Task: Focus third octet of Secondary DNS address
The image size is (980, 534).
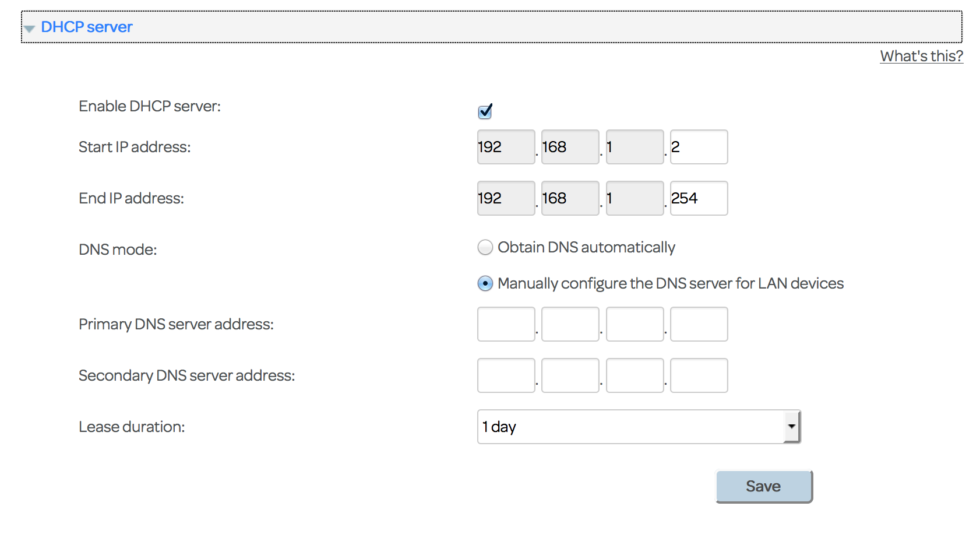Action: coord(634,375)
